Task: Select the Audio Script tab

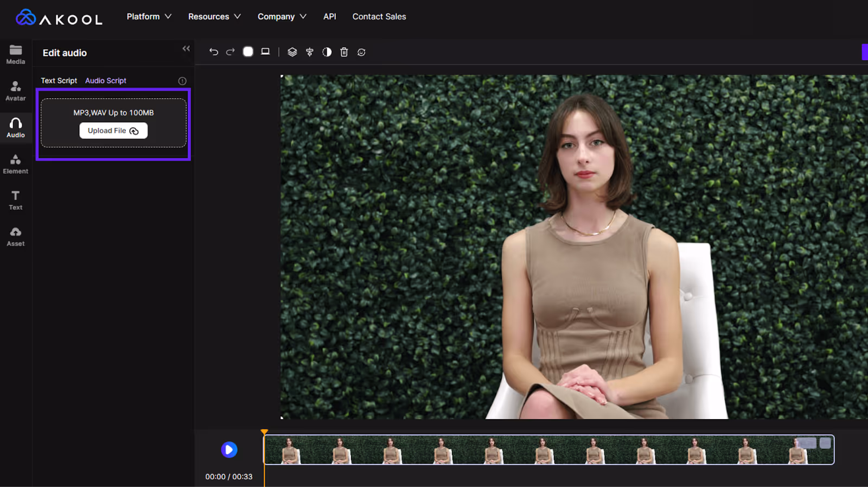Action: (106, 80)
